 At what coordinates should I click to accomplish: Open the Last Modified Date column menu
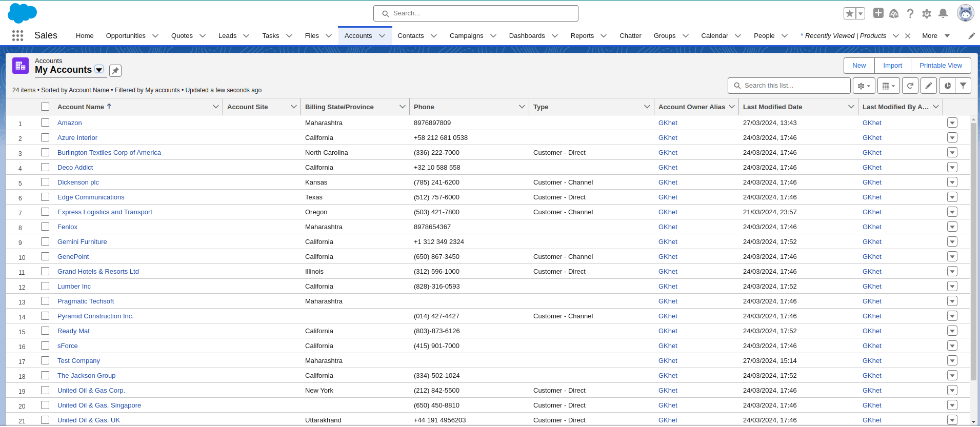[x=851, y=107]
